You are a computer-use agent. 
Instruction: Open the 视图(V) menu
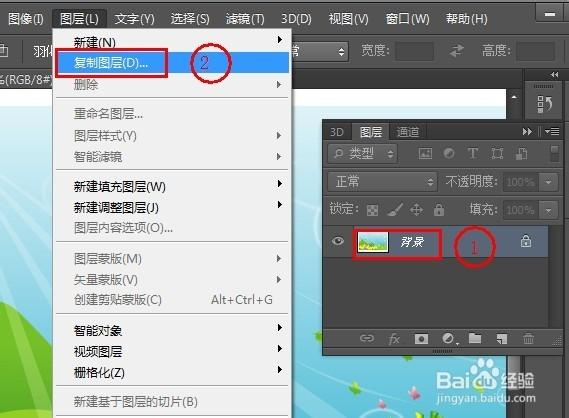(x=348, y=19)
